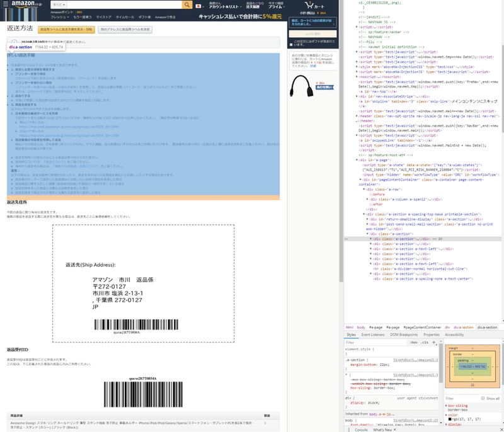This screenshot has width=504, height=432.
Task: Open the search category dropdown
Action: [x=59, y=5]
